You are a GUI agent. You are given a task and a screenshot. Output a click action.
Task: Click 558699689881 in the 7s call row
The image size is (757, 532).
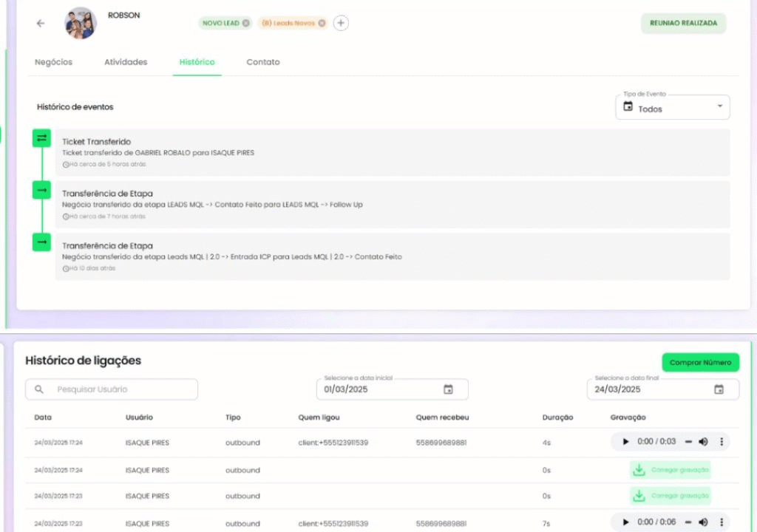point(441,523)
